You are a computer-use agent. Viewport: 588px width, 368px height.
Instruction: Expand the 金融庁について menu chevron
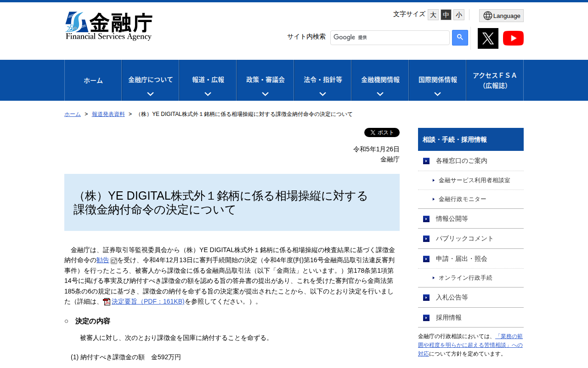(150, 94)
